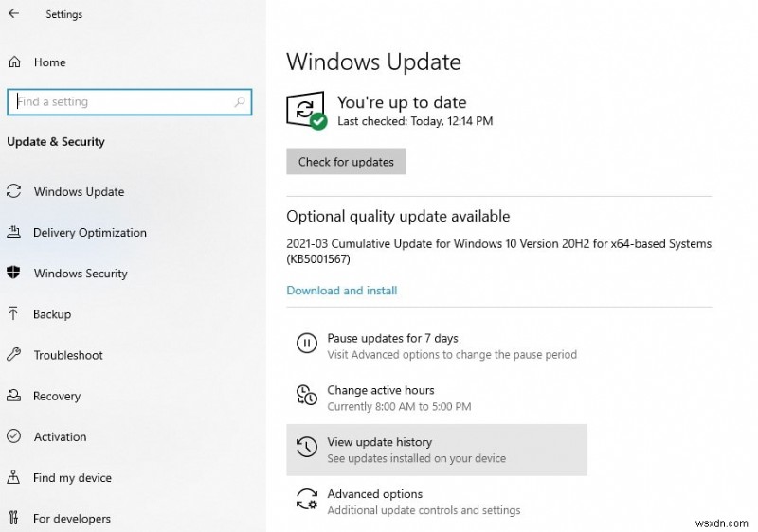Click the search magnifier icon
The height and width of the screenshot is (532, 758).
240,101
